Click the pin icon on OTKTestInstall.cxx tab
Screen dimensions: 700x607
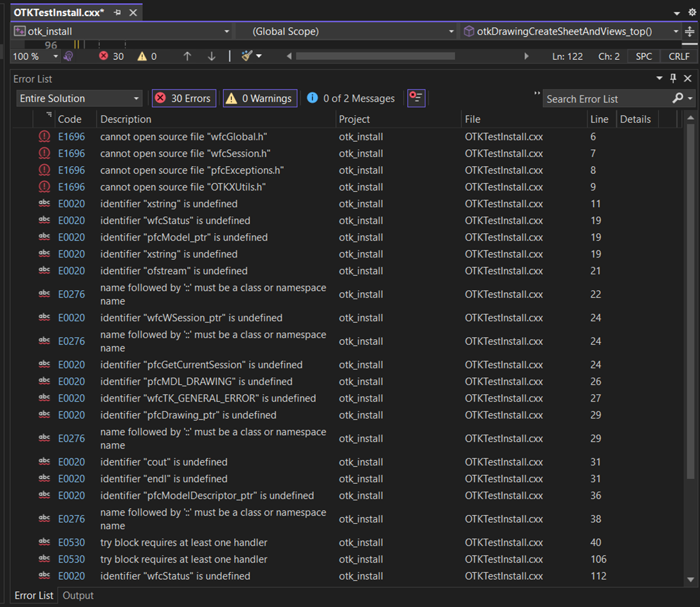(118, 12)
